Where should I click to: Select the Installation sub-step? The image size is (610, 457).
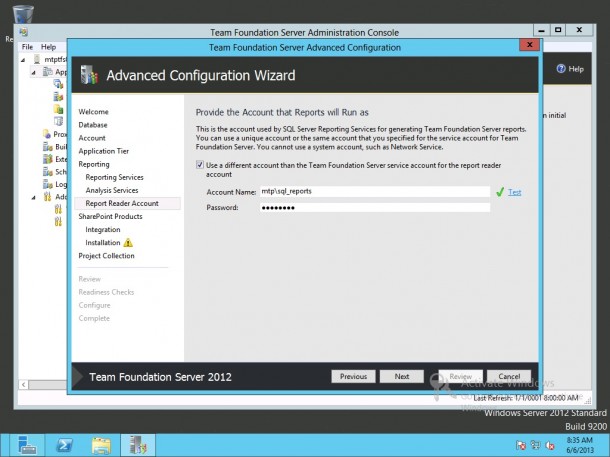(103, 243)
